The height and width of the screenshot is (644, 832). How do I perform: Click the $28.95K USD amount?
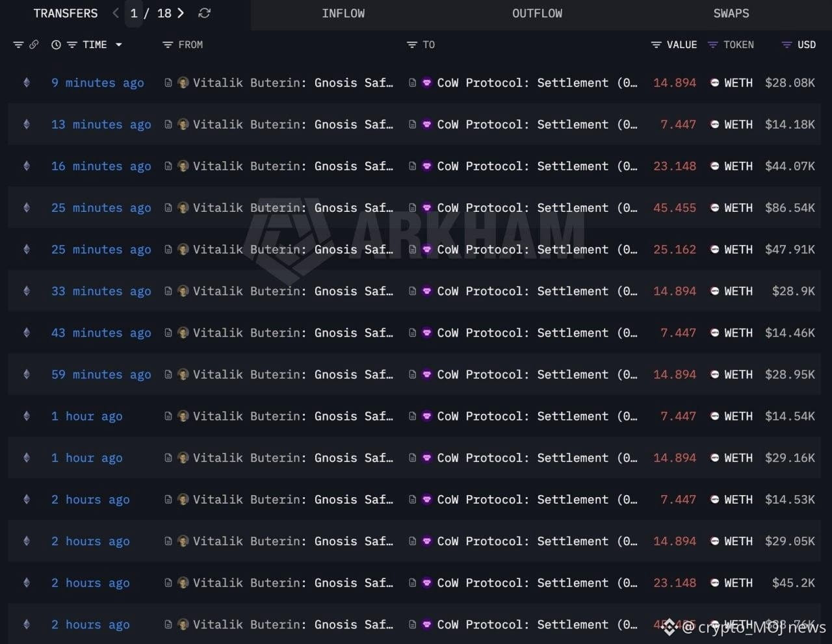[790, 374]
